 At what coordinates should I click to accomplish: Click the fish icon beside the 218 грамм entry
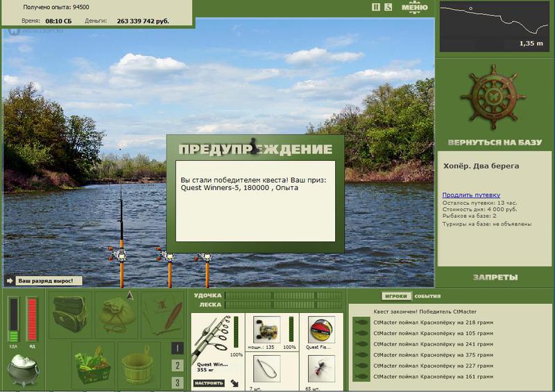[361, 323]
